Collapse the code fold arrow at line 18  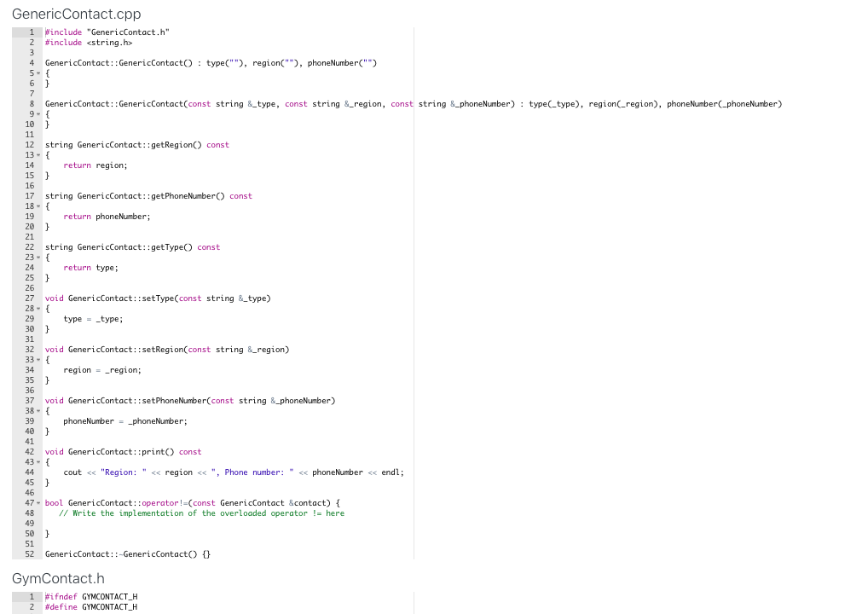(38, 206)
